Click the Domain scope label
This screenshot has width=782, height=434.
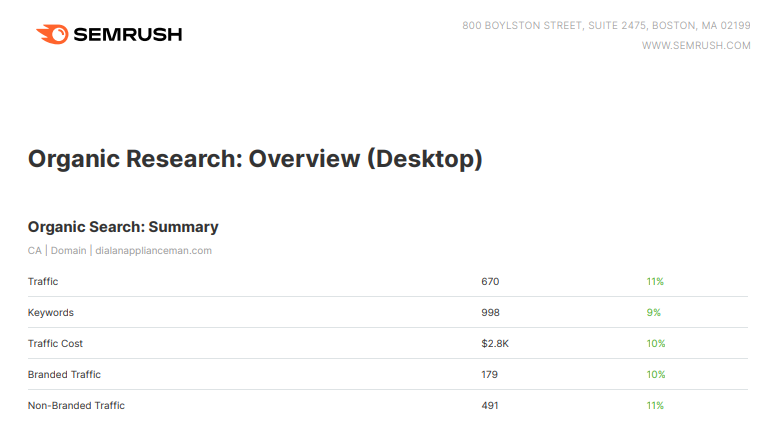tap(68, 251)
